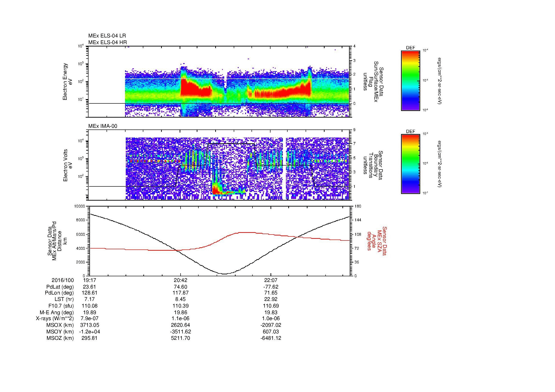Viewport: 555px width, 392px height.
Task: Click the '180' SZA axis tick label
Action: tap(358, 206)
